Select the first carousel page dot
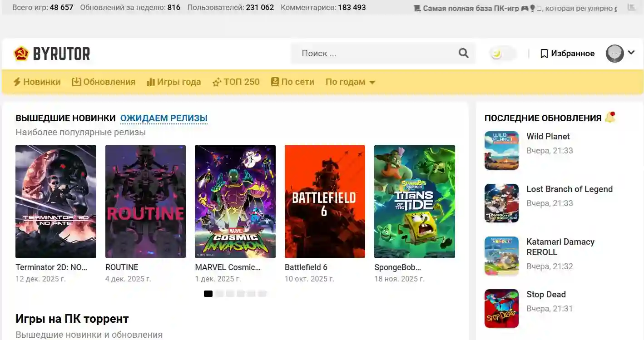Image resolution: width=644 pixels, height=340 pixels. (208, 294)
